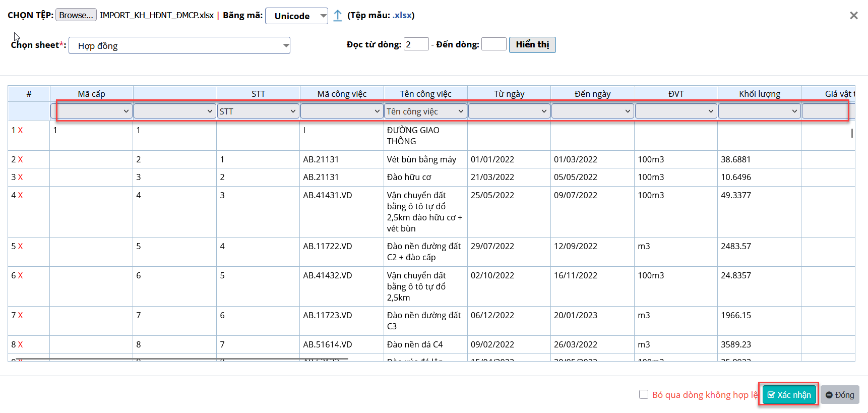Select date cell '05/05/2022'

tap(592, 177)
